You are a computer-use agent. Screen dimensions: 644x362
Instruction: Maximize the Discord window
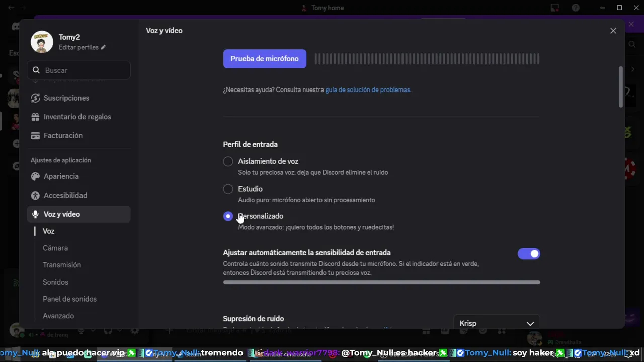point(619,8)
